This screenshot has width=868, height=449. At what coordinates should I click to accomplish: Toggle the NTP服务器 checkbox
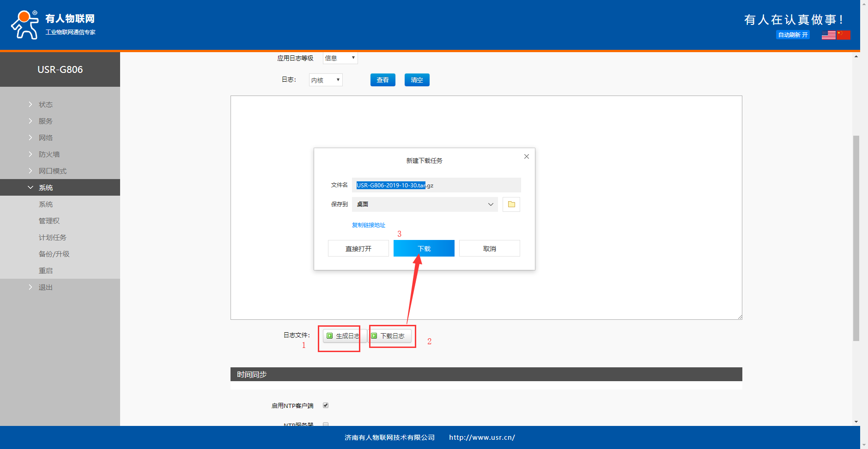(326, 424)
